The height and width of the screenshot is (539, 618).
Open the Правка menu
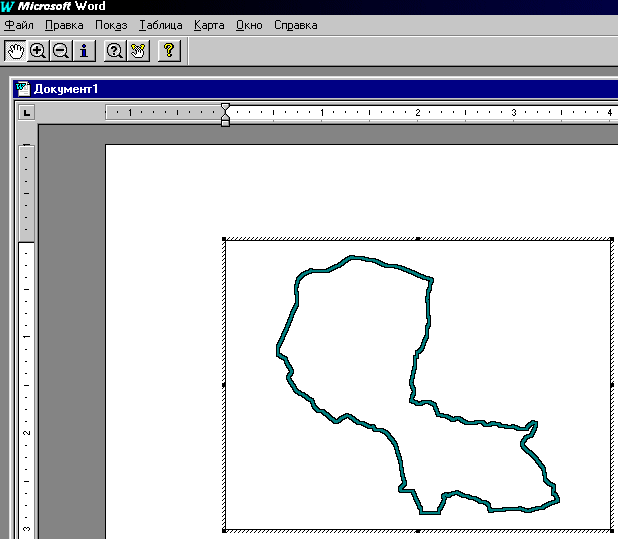click(64, 25)
